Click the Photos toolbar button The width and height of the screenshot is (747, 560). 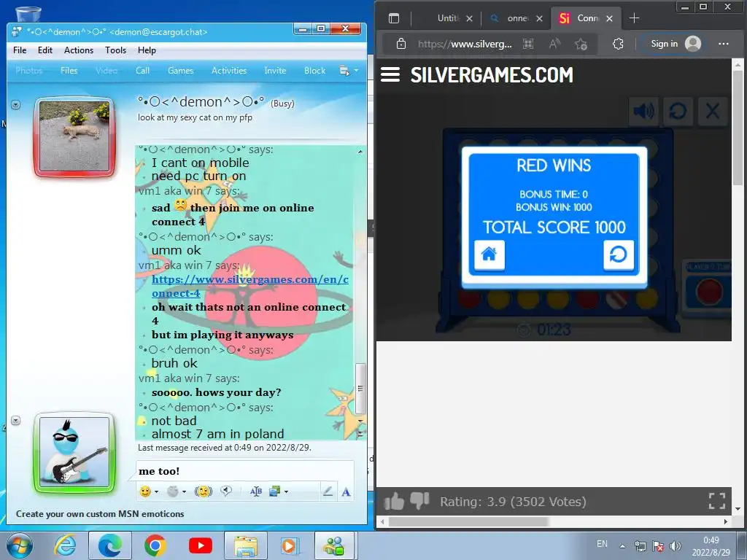click(x=29, y=71)
